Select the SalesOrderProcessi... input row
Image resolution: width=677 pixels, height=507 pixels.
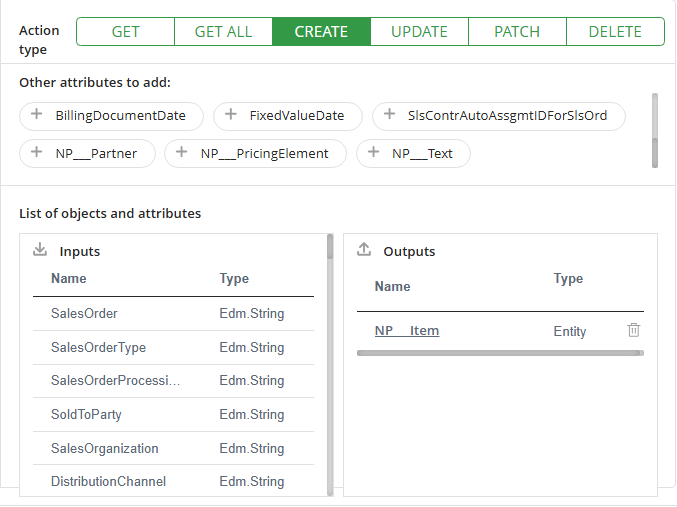(173, 381)
